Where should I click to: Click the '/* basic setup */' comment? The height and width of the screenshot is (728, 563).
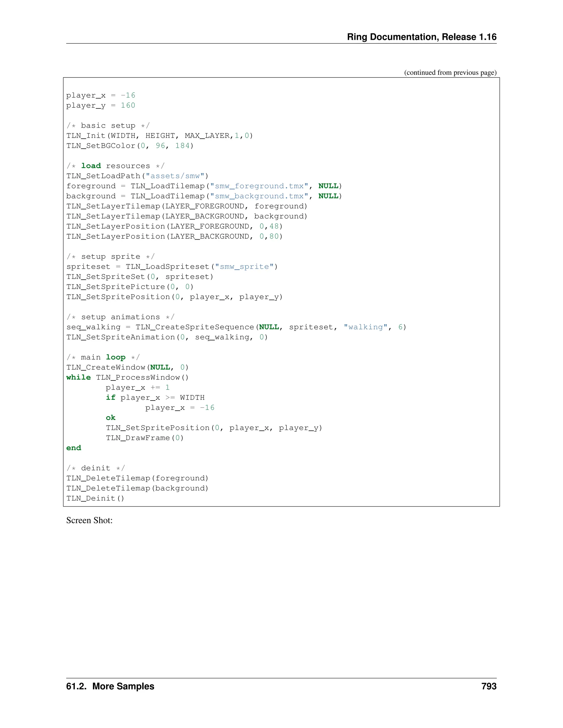tap(108, 126)
